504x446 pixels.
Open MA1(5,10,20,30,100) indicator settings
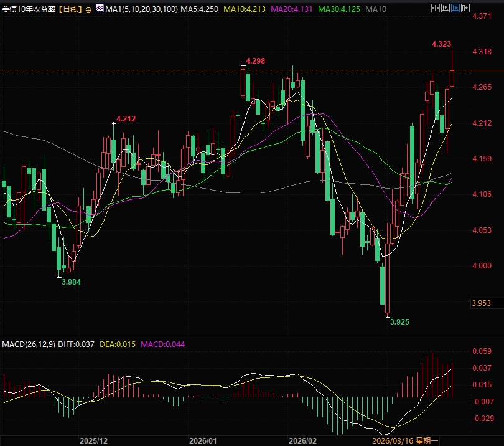pos(141,10)
